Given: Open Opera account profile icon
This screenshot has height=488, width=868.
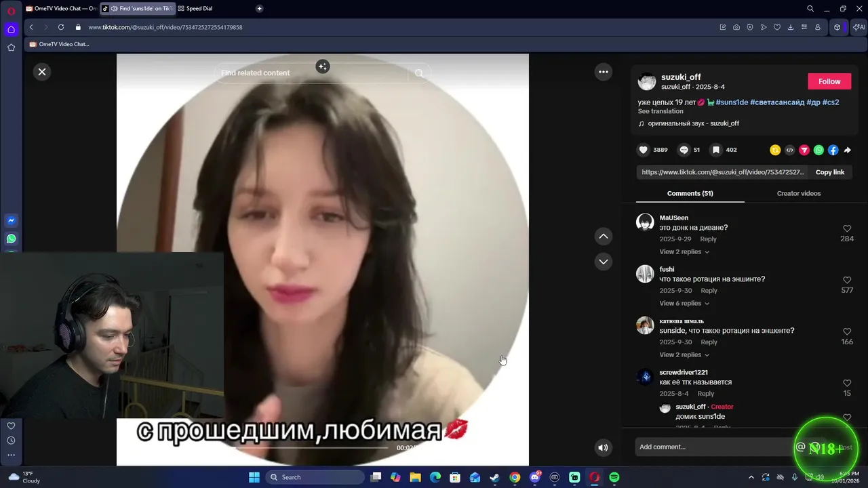Looking at the screenshot, I should (x=818, y=27).
